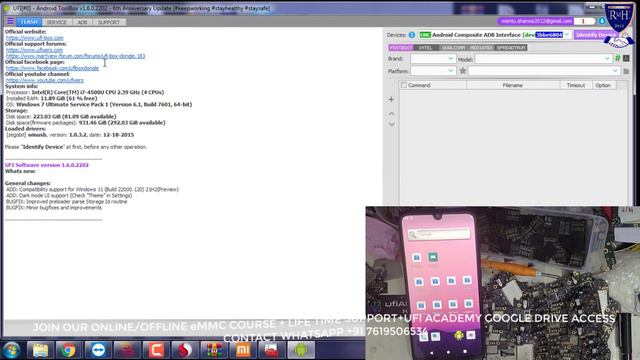Image resolution: width=640 pixels, height=360 pixels.
Task: Click 'UFI Software version 1.6.0.2202' text
Action: coord(47,165)
